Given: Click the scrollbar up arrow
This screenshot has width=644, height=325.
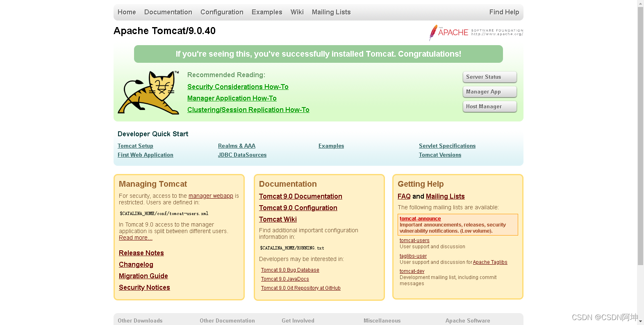Looking at the screenshot, I should pyautogui.click(x=640, y=3).
